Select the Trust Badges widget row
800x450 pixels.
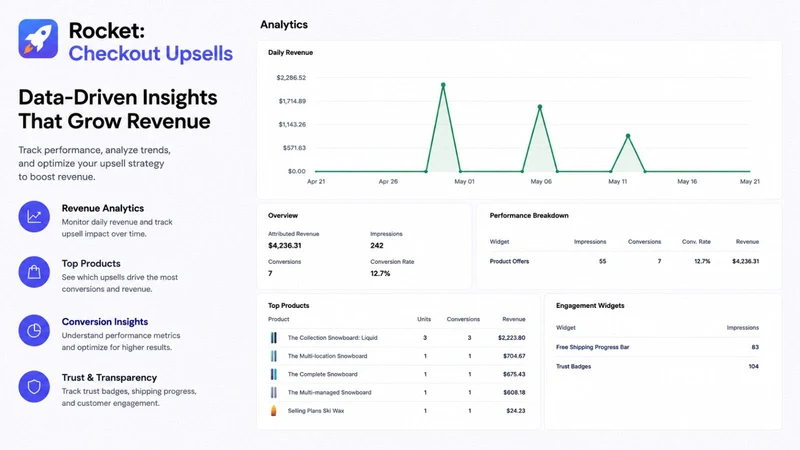coord(657,366)
